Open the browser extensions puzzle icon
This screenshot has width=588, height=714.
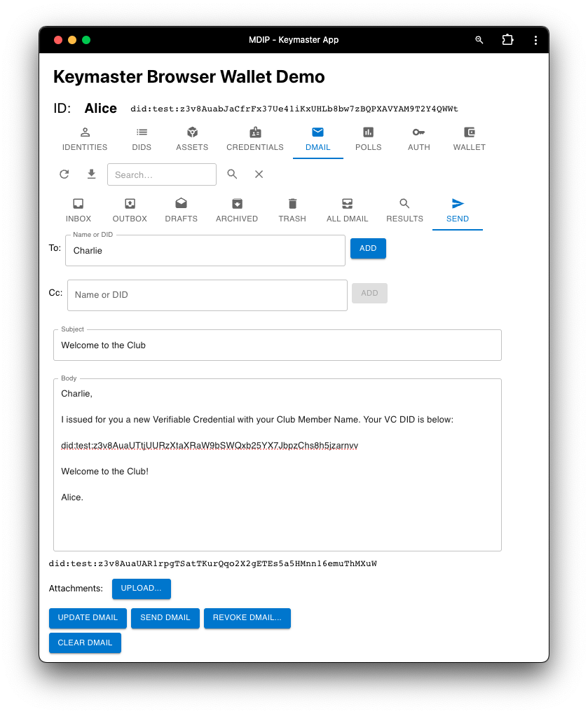[x=507, y=40]
